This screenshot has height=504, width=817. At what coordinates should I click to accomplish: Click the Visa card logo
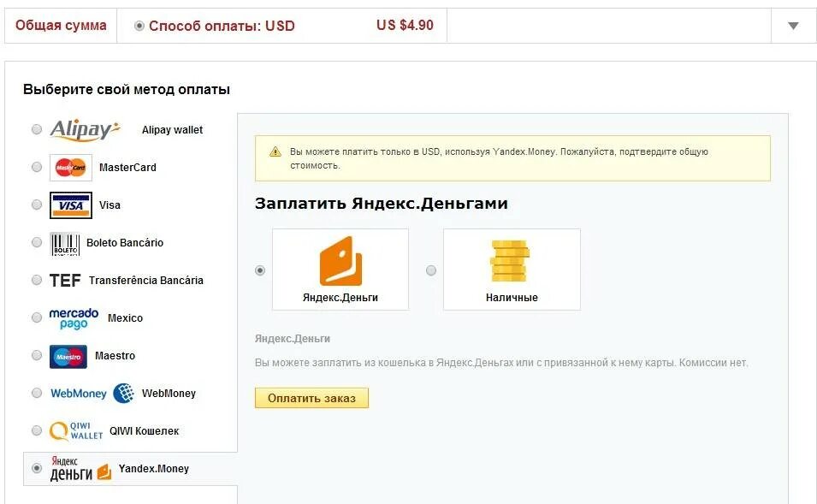[71, 205]
